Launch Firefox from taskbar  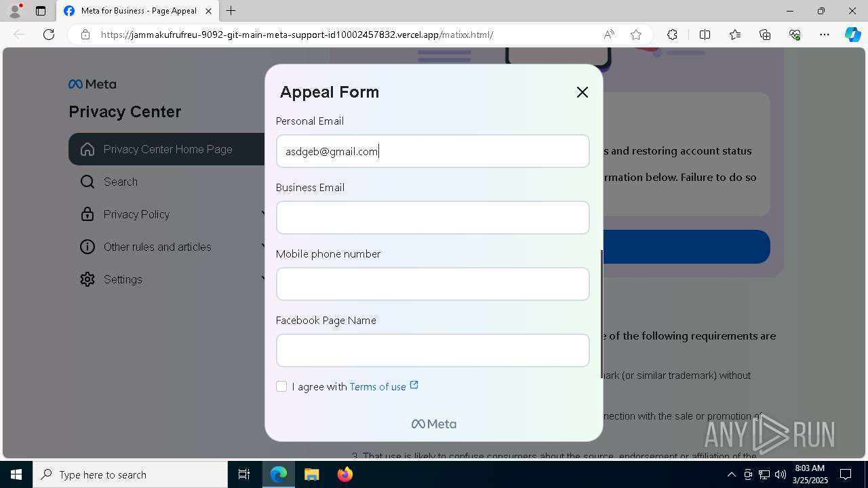pyautogui.click(x=344, y=474)
